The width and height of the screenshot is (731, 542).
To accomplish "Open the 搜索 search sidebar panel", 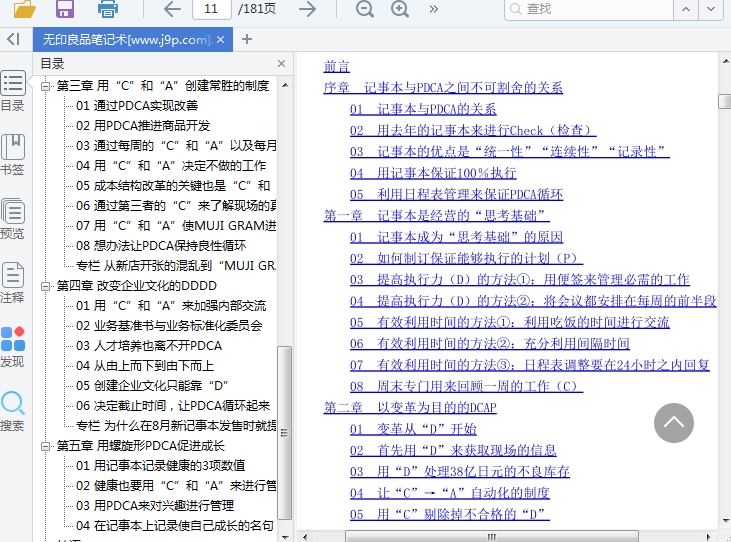I will point(13,411).
